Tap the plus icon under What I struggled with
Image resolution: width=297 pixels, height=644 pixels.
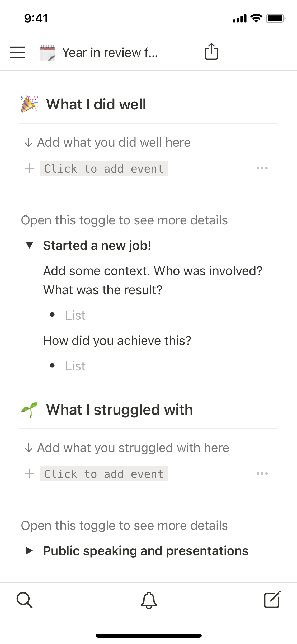29,473
